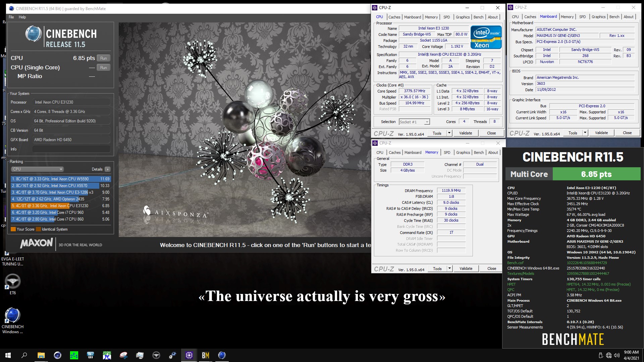Switch to Caches tab in CPU-Z CPU window
644x362 pixels.
click(x=394, y=17)
